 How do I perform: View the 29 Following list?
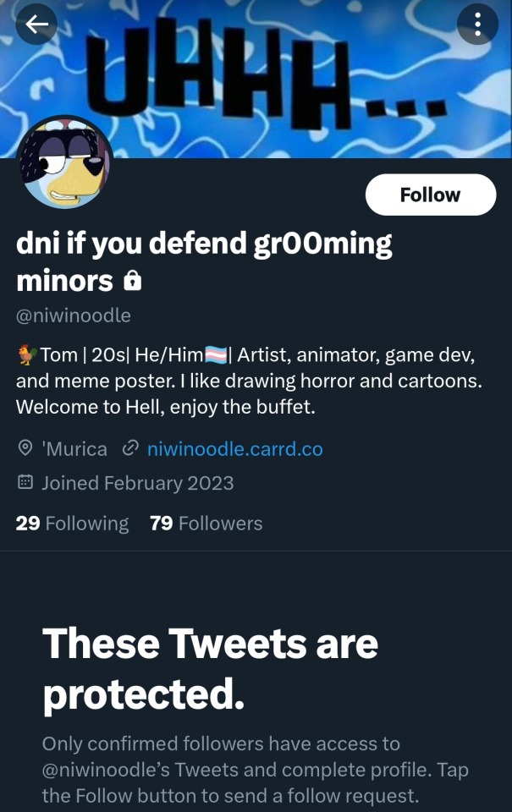tap(72, 524)
